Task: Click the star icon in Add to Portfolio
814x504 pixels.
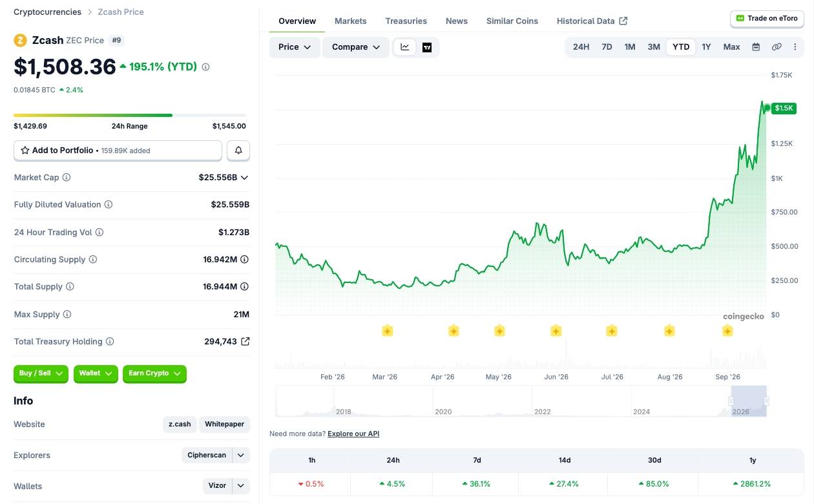Action: [x=25, y=150]
